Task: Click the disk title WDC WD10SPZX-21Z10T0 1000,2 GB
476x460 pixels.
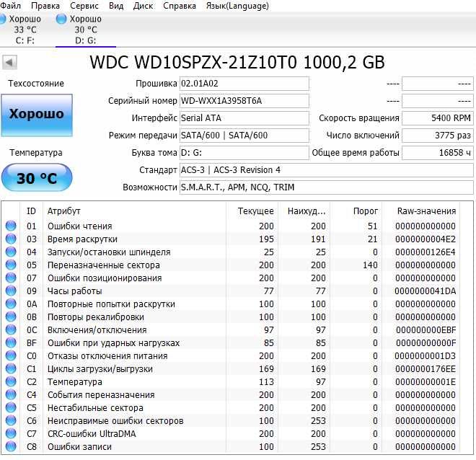Action: tap(237, 62)
